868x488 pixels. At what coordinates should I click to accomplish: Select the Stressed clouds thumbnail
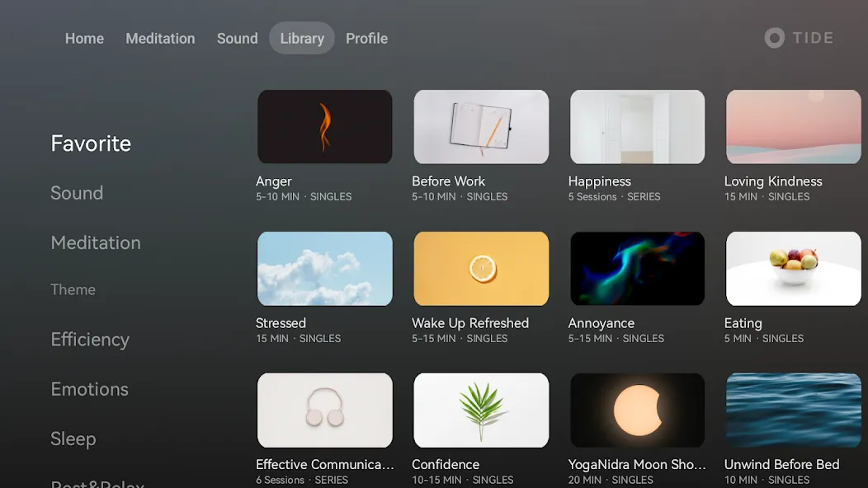pos(325,269)
